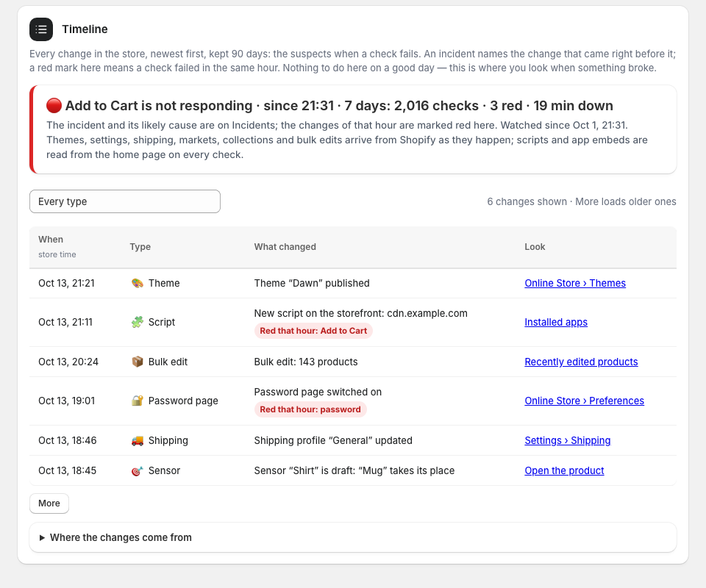Viewport: 706px width, 588px height.
Task: Select the Oct 13, 18:45 timestamp
Action: pyautogui.click(x=68, y=470)
